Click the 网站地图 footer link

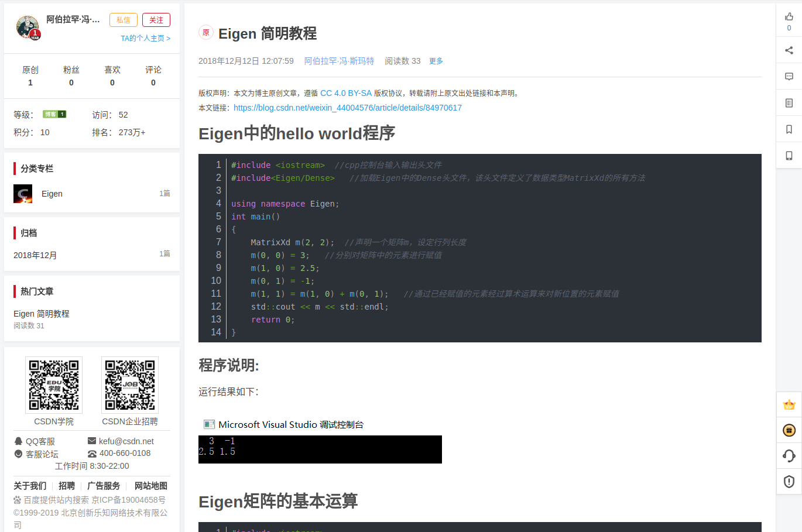151,486
